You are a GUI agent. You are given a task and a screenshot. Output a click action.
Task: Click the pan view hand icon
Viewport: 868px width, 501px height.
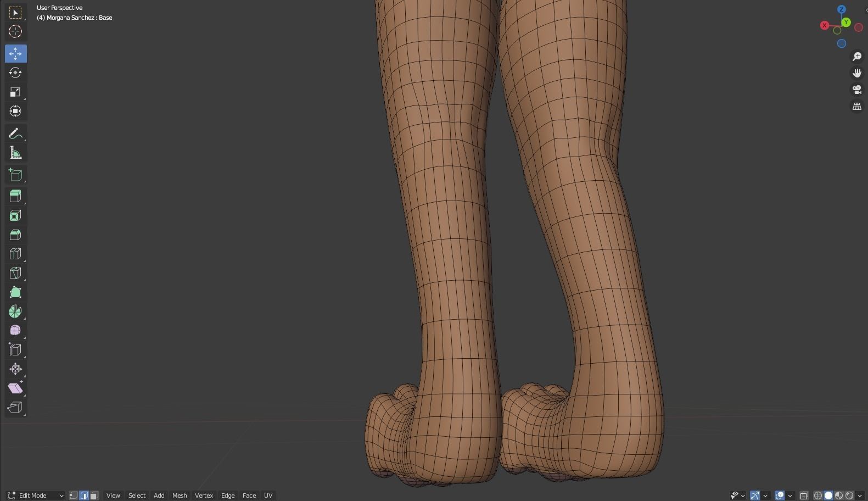[x=857, y=73]
